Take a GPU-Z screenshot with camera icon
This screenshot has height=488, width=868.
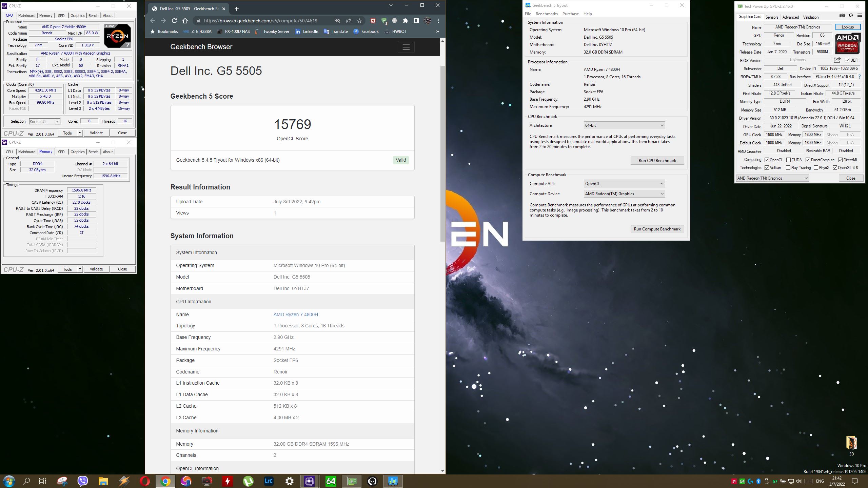[842, 15]
